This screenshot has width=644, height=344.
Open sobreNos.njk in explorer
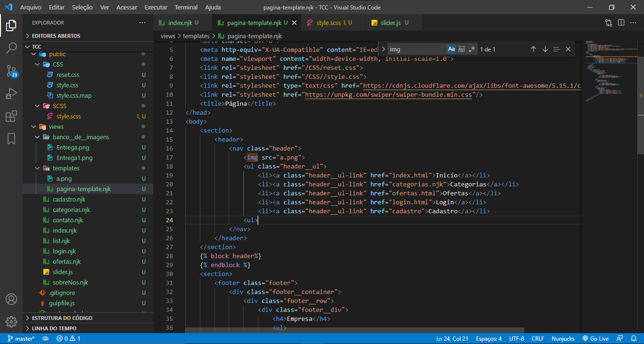88,282
